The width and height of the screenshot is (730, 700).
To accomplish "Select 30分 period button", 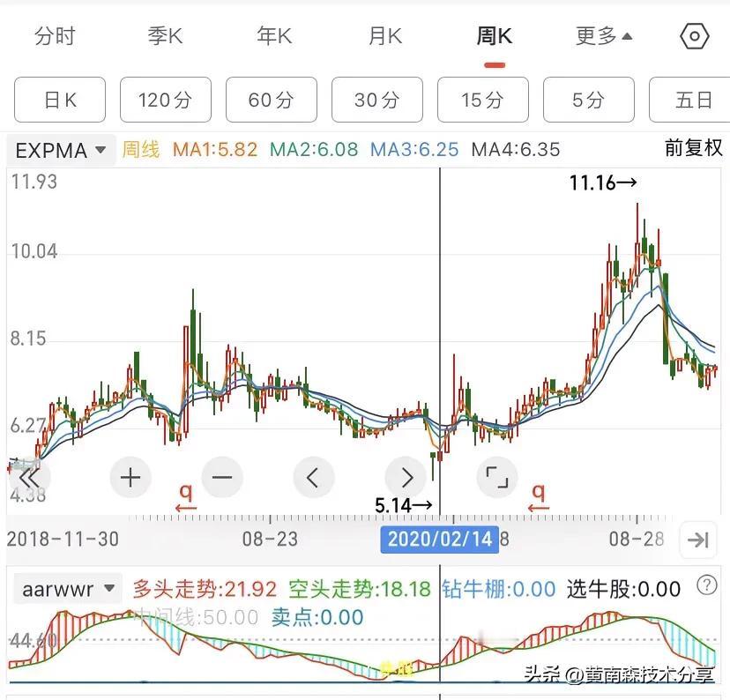I will [377, 100].
